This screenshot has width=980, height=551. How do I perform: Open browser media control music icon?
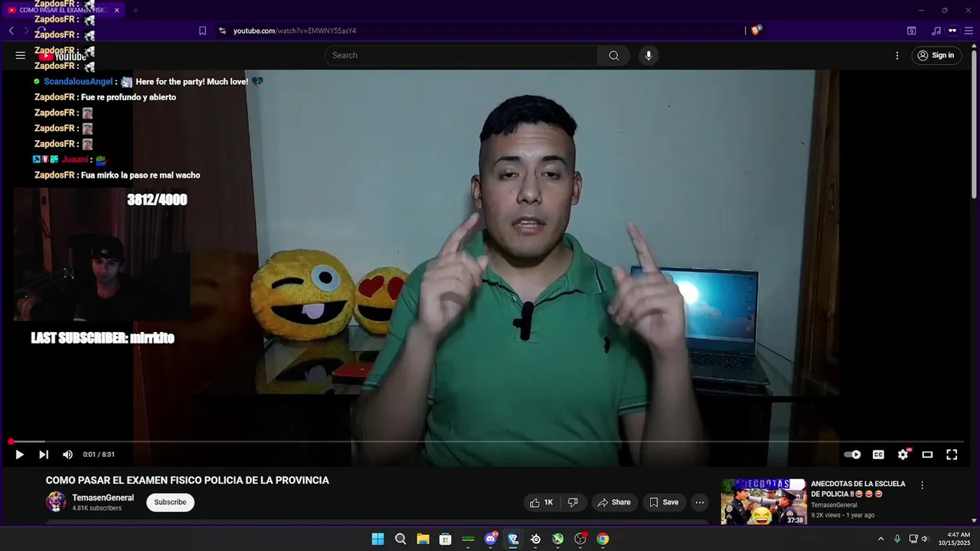point(936,31)
